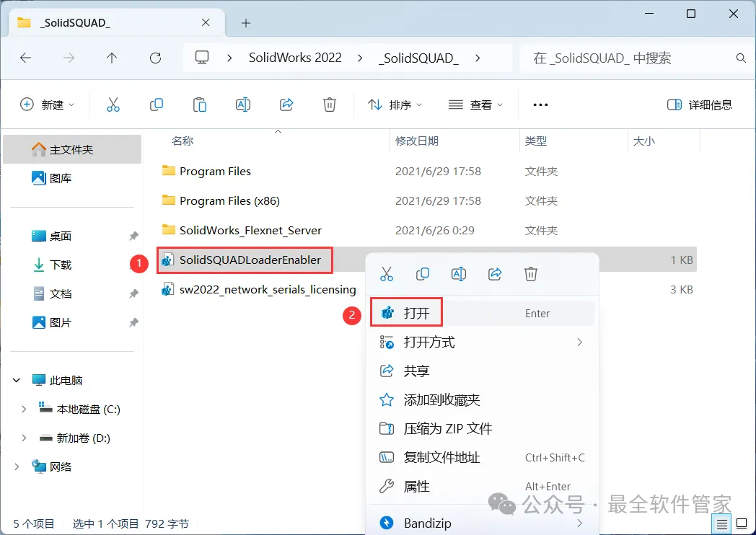Screen dimensions: 756x535
Task: Click the Cut icon in the toolbar
Action: (x=113, y=105)
